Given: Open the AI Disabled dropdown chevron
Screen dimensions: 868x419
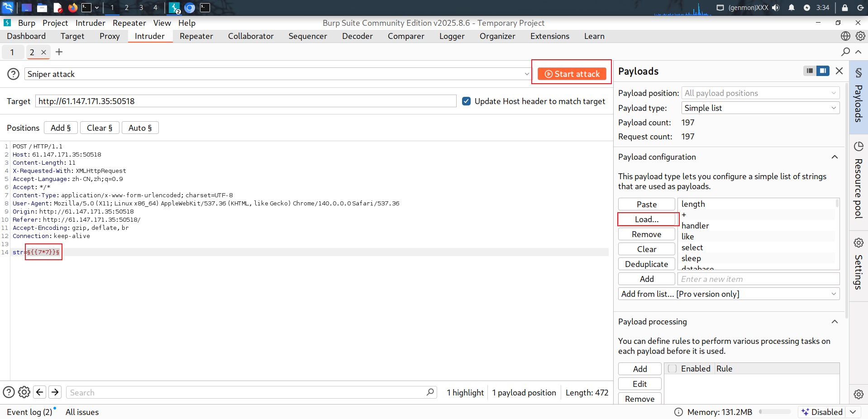Looking at the screenshot, I should click(853, 412).
